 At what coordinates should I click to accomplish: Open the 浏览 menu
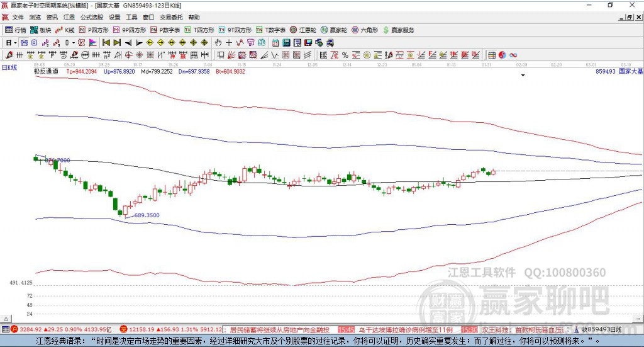coord(35,17)
